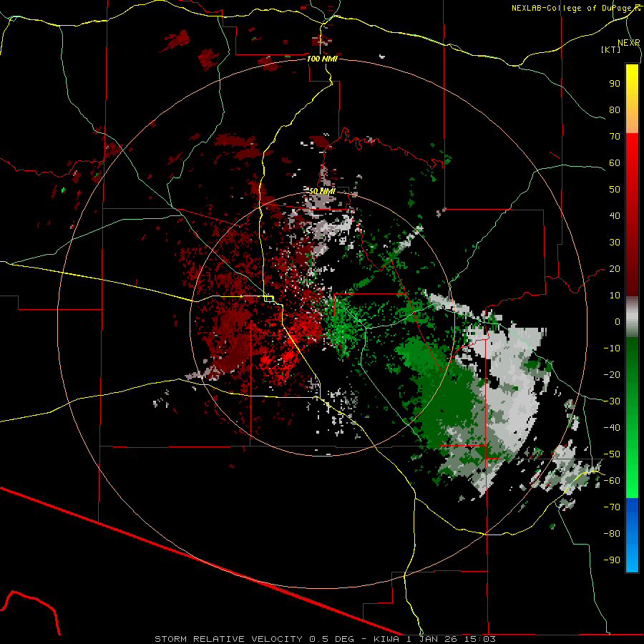
Task: Click the 50 NMI range ring label
Action: tap(322, 191)
